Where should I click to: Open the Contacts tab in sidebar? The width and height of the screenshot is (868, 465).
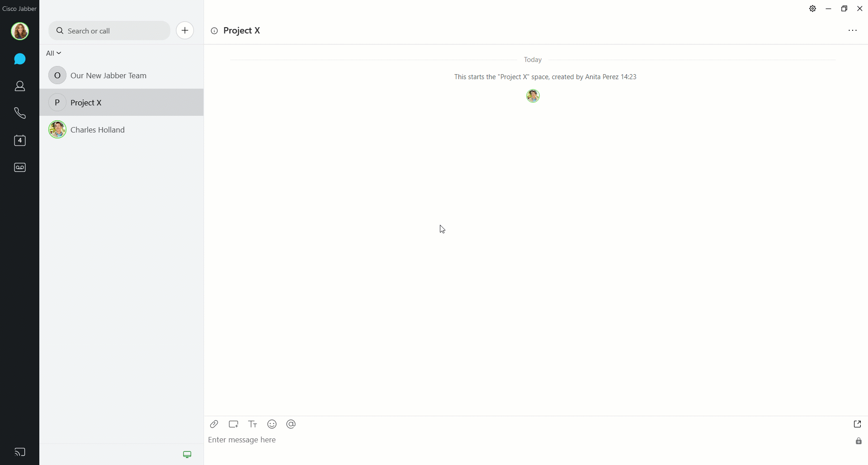point(19,86)
